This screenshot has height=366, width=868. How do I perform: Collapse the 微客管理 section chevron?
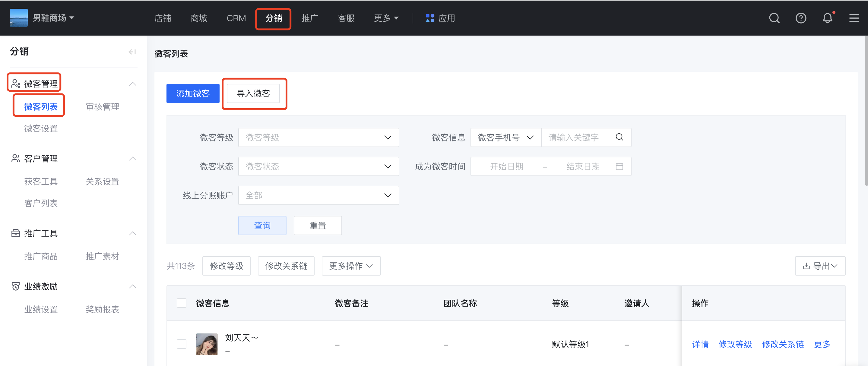coord(133,84)
